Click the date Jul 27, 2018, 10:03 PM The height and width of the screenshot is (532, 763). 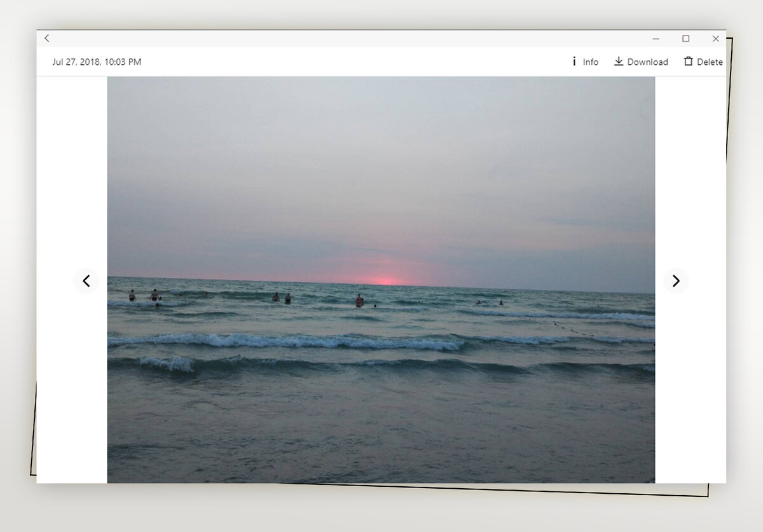tap(97, 62)
